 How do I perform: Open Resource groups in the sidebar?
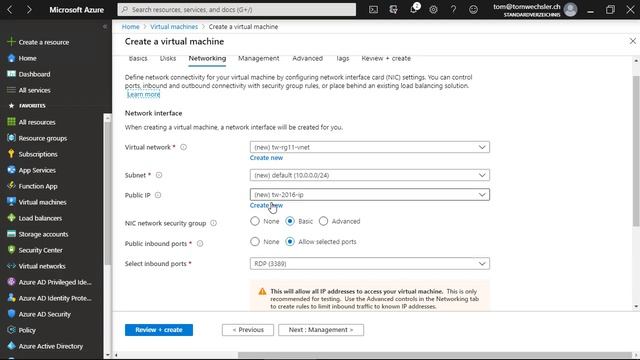[x=42, y=138]
